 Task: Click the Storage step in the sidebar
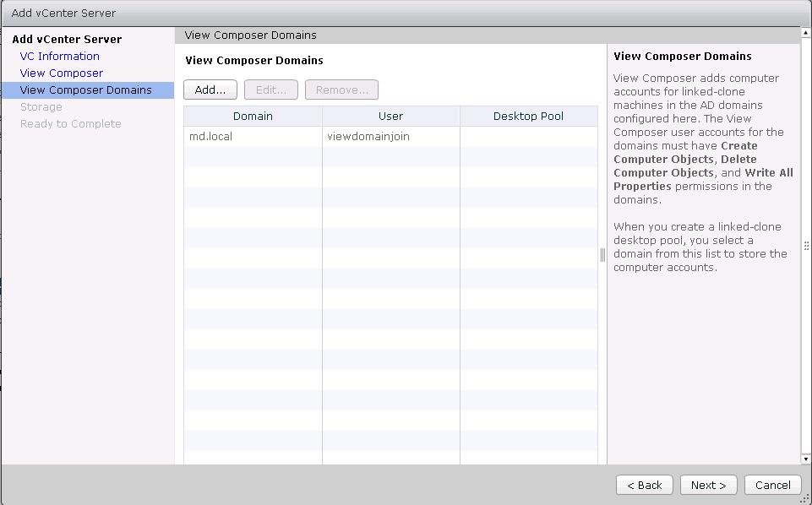point(41,107)
